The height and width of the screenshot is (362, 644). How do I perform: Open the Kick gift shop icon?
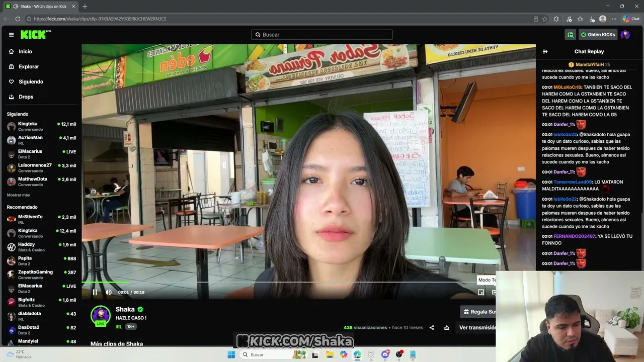click(570, 35)
